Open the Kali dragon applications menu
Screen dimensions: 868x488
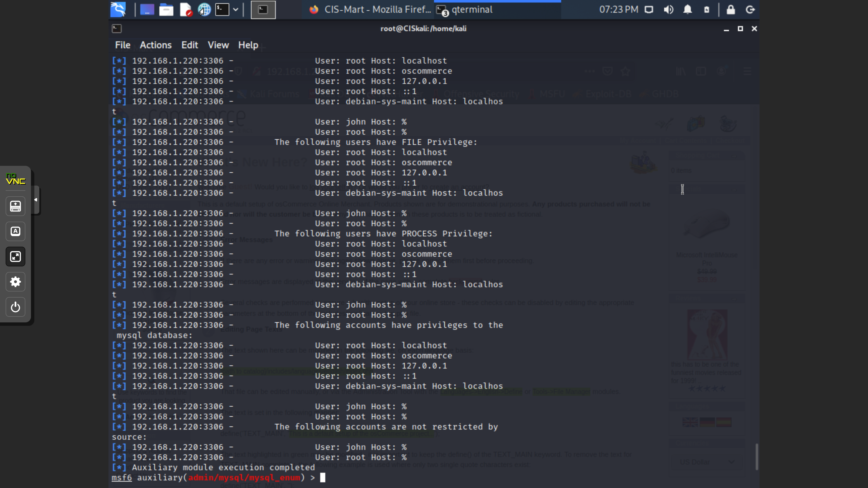tap(118, 9)
